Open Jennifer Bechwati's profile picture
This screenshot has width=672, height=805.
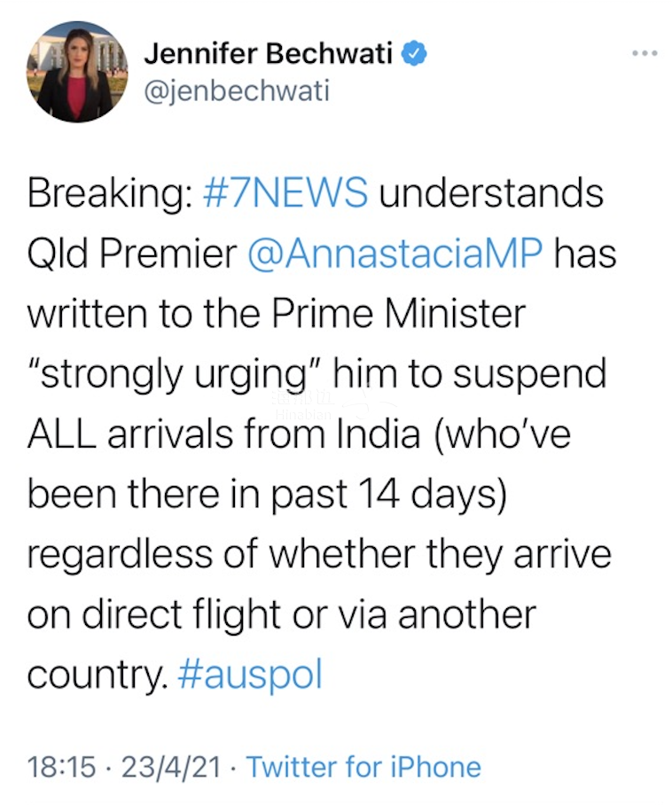[x=77, y=71]
